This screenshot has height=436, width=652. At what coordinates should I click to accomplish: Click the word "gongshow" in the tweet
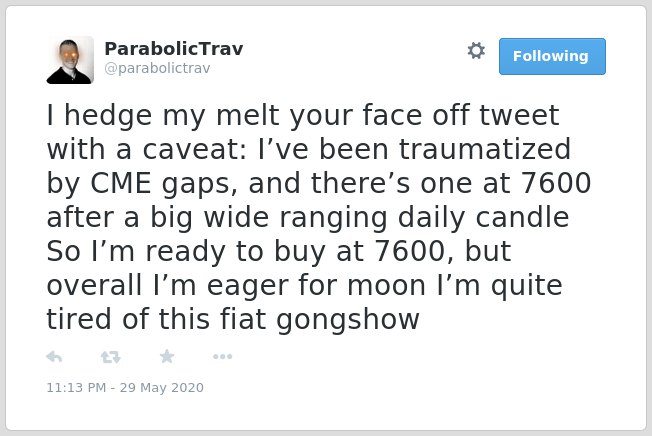click(348, 320)
